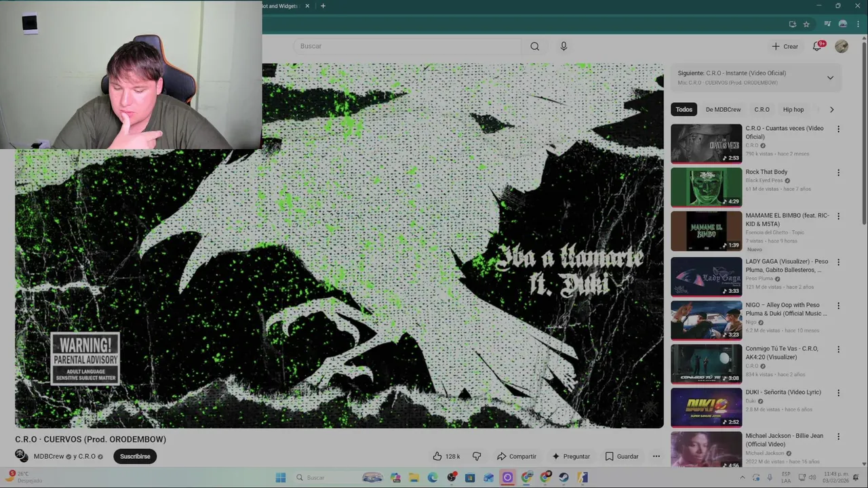The width and height of the screenshot is (868, 488).
Task: Show more filter chips with arrow
Action: click(x=831, y=109)
